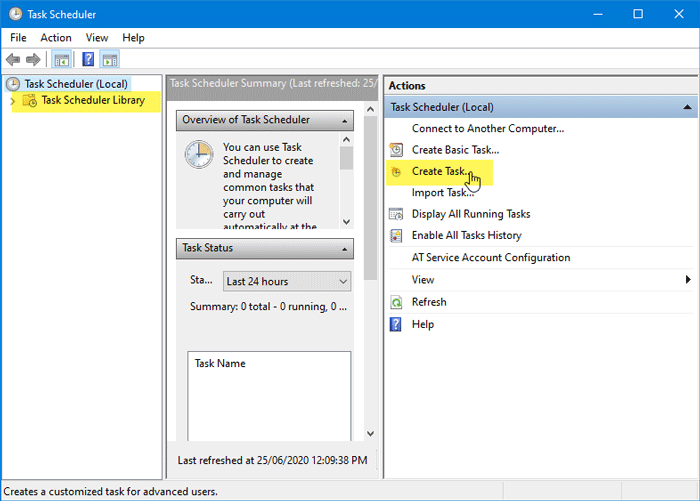The image size is (700, 501).
Task: Click the blue Help toolbar icon
Action: 88,59
